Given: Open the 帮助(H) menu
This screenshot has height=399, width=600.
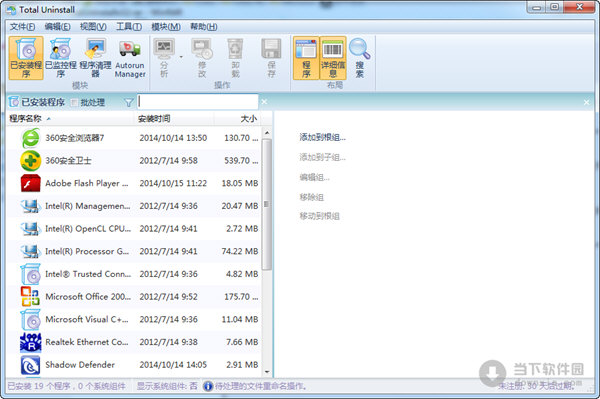Looking at the screenshot, I should (204, 26).
